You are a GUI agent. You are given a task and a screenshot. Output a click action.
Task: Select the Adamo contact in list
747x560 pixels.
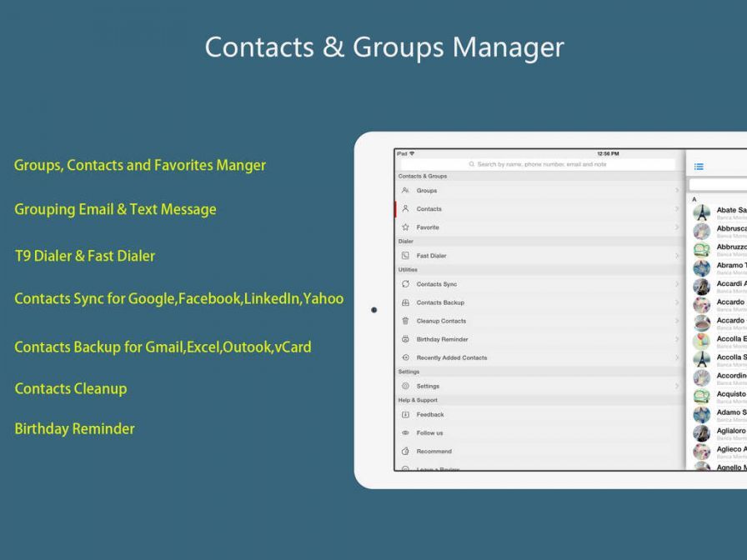(x=729, y=412)
